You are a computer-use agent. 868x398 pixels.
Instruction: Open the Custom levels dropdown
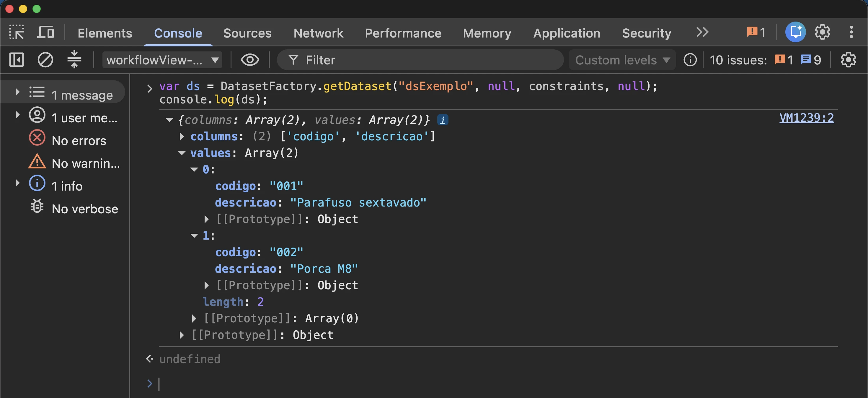pyautogui.click(x=622, y=60)
